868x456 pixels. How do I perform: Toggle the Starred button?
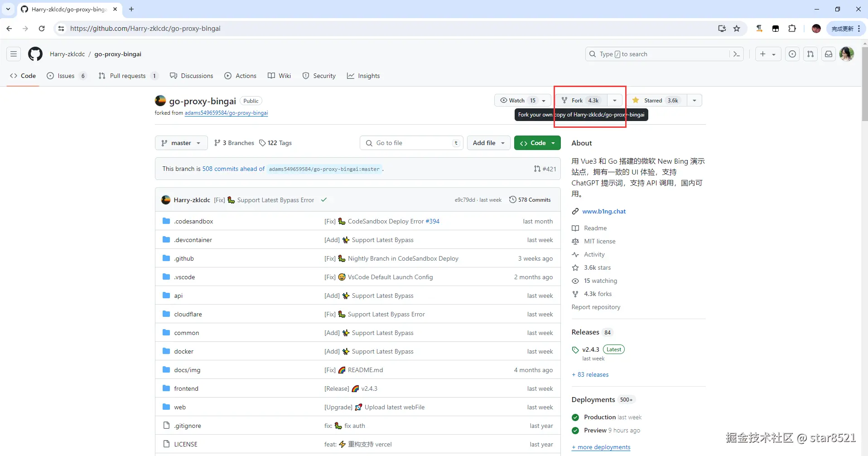656,100
